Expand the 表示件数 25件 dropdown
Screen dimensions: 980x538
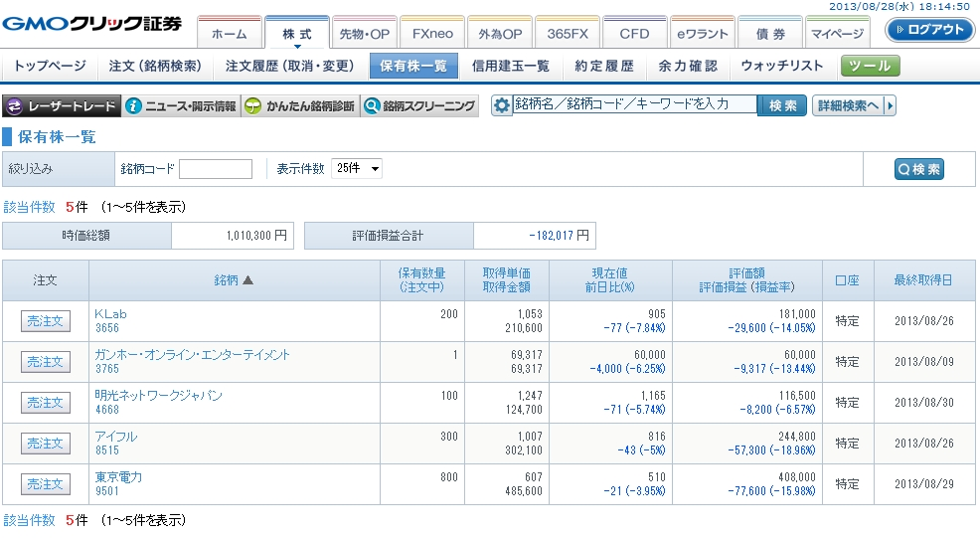357,169
